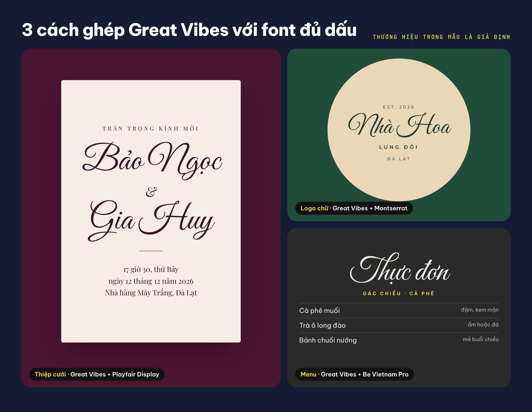This screenshot has width=532, height=412.
Task: Click the "Thiệp cưới · Great Vibes + Playfair Display" label
Action: (97, 374)
